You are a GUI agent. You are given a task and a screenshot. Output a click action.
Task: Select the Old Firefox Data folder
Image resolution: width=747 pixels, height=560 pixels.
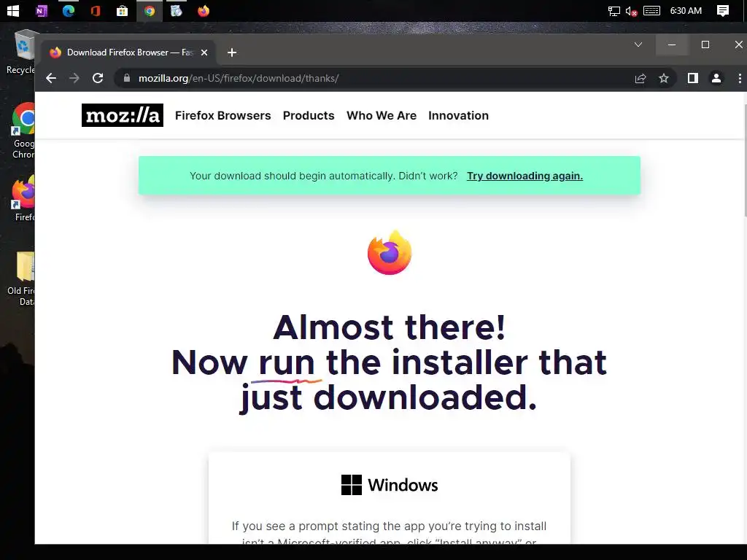pos(22,279)
